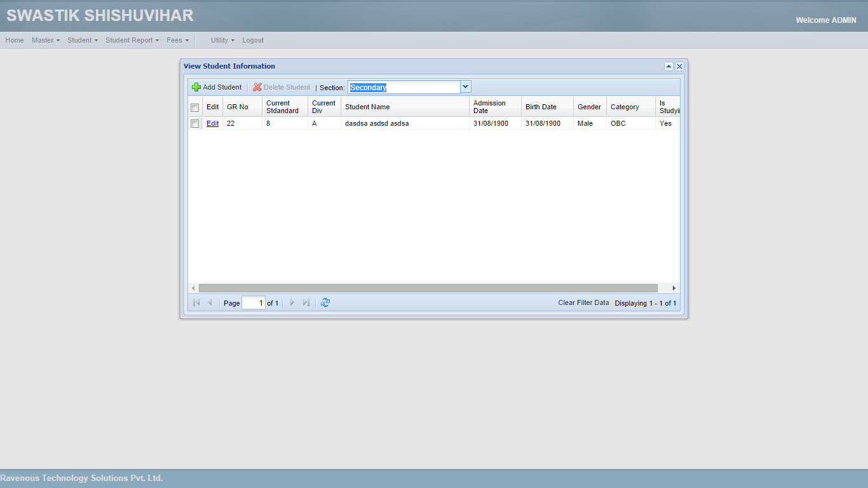Click the refresh icon in paging bar
Image resolution: width=868 pixels, height=488 pixels.
point(325,303)
